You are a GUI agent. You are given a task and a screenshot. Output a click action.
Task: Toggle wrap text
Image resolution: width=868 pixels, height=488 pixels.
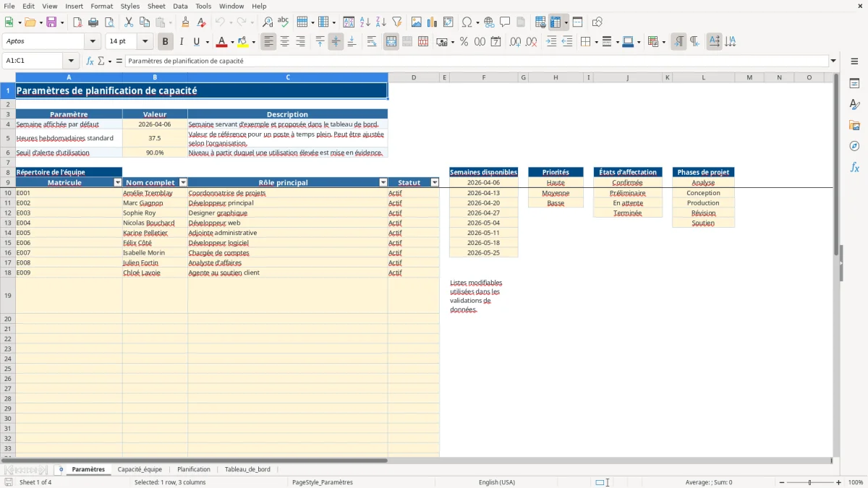pyautogui.click(x=371, y=42)
